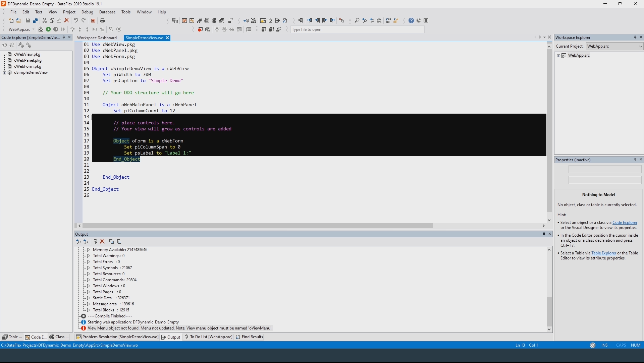The image size is (644, 363).
Task: Open the Find Results tab button
Action: coord(250,337)
